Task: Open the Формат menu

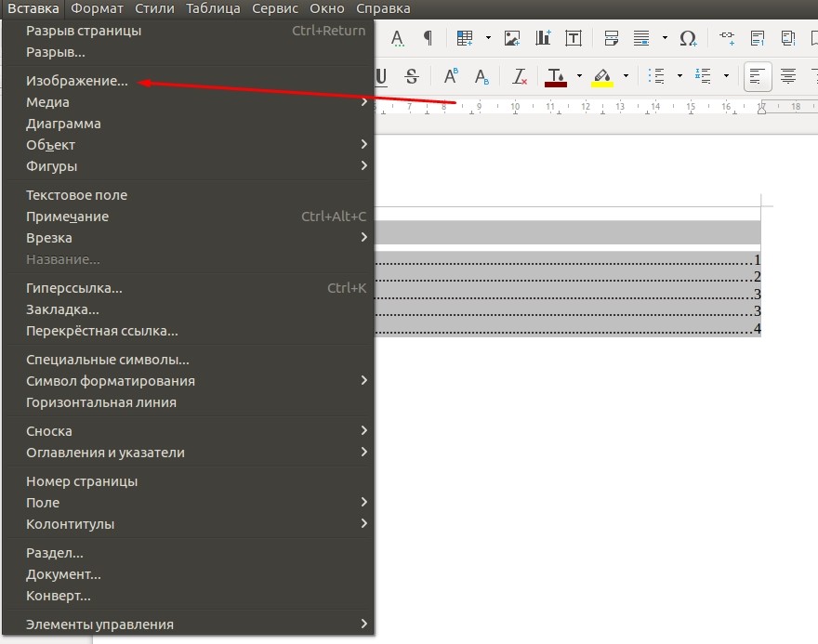Action: coord(97,9)
